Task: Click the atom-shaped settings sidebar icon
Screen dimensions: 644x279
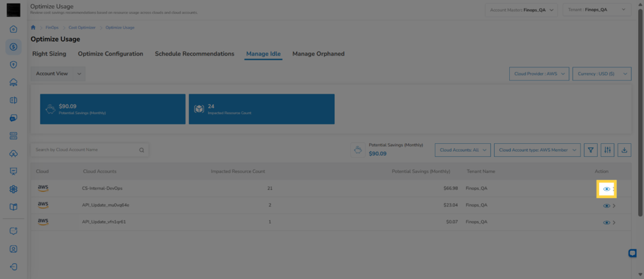Action: [13, 189]
